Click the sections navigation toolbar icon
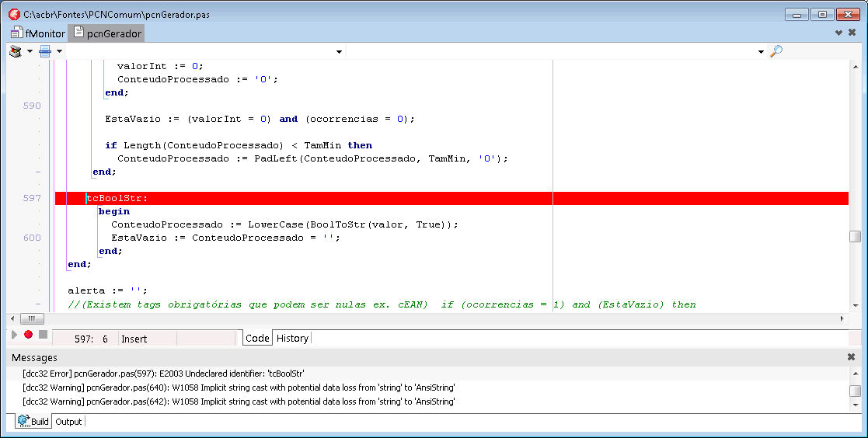The width and height of the screenshot is (868, 438). click(x=45, y=51)
